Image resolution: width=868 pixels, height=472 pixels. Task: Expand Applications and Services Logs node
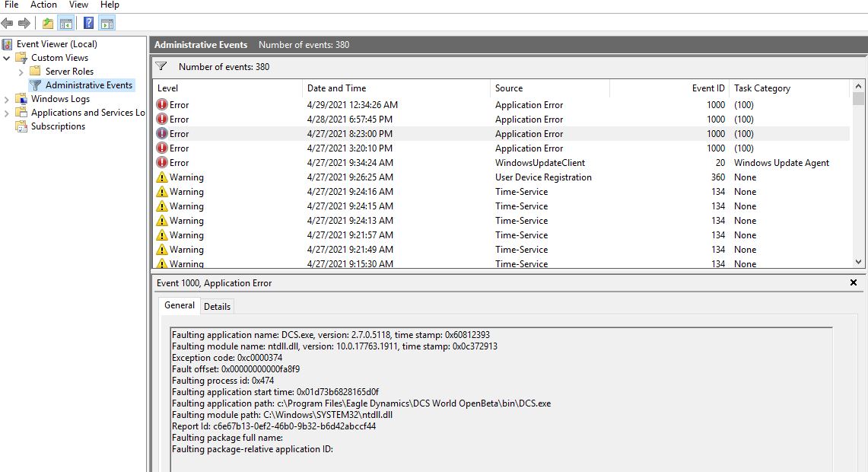click(7, 113)
